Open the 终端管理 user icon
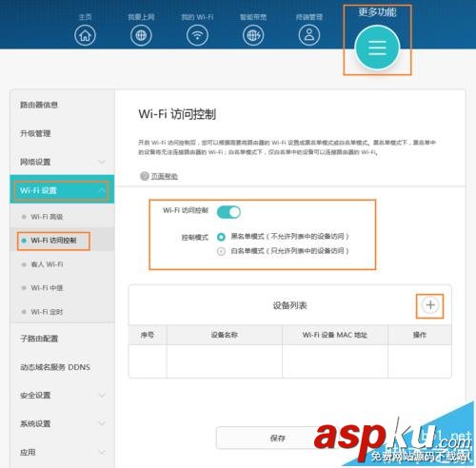This screenshot has height=468, width=476. tap(309, 35)
